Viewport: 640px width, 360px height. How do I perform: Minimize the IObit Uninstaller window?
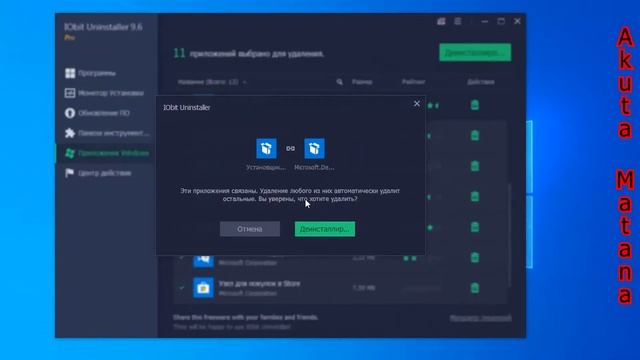point(484,21)
